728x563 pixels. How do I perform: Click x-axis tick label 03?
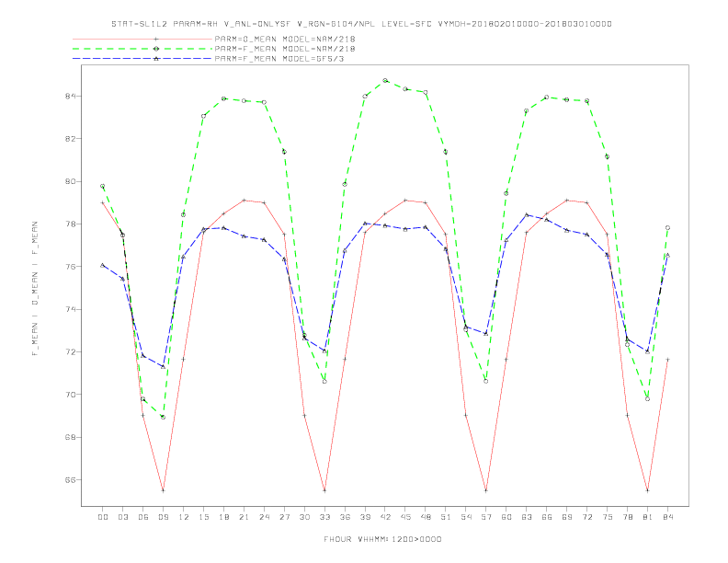pos(122,517)
